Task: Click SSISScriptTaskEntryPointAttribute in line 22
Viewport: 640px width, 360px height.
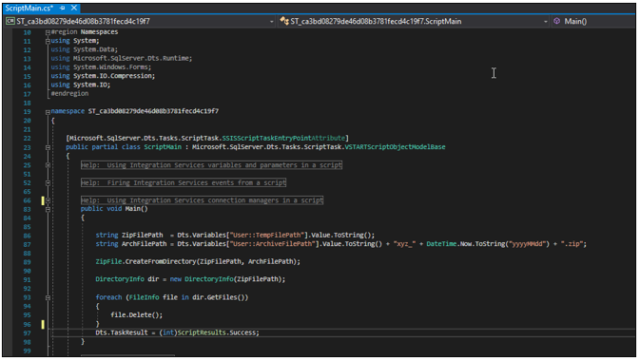Action: click(284, 138)
